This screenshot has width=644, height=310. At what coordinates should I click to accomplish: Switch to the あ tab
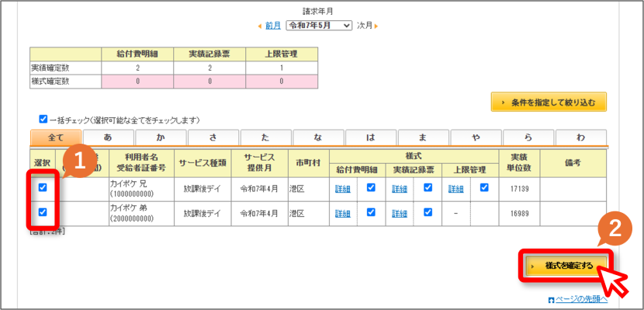108,138
